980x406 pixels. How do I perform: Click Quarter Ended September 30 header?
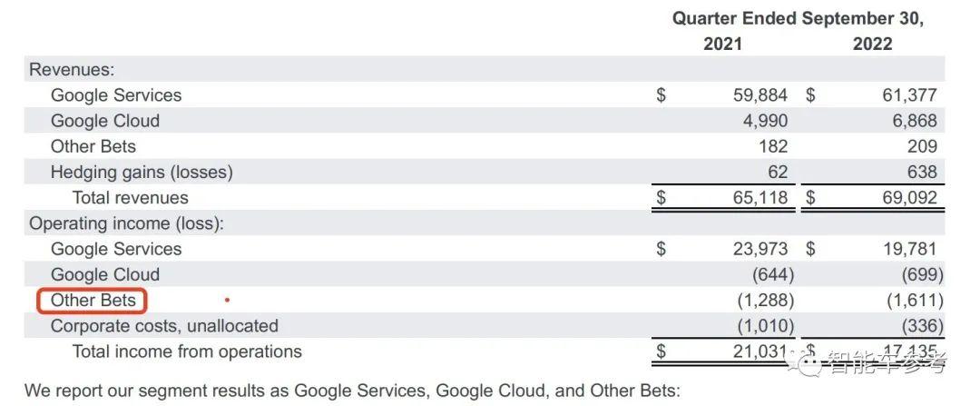click(x=798, y=19)
